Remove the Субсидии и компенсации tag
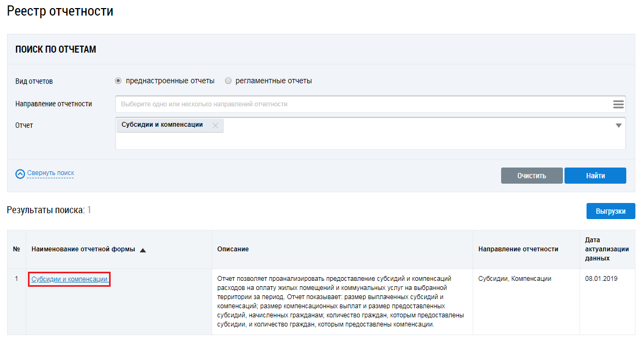 point(215,126)
